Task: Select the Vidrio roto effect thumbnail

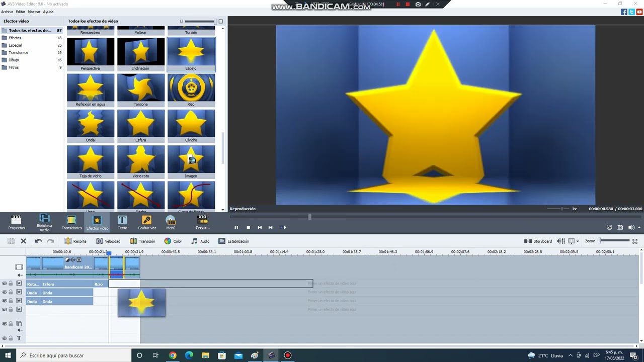Action: pyautogui.click(x=141, y=162)
